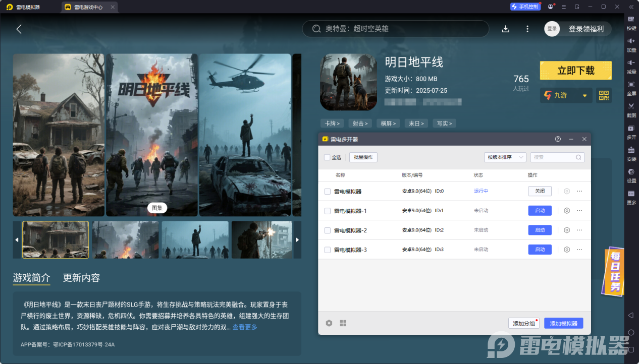Select the 游戏简介 tab
Screen dimensions: 639x364
(x=31, y=278)
